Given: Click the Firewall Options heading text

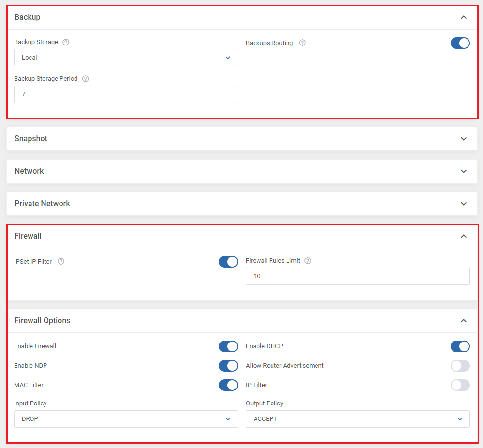Looking at the screenshot, I should (42, 321).
